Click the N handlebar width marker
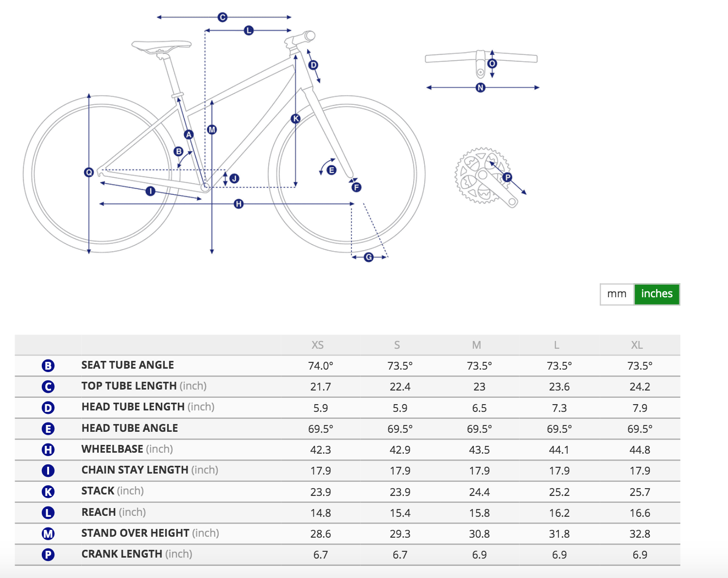Viewport: 728px width, 578px height. click(x=481, y=87)
